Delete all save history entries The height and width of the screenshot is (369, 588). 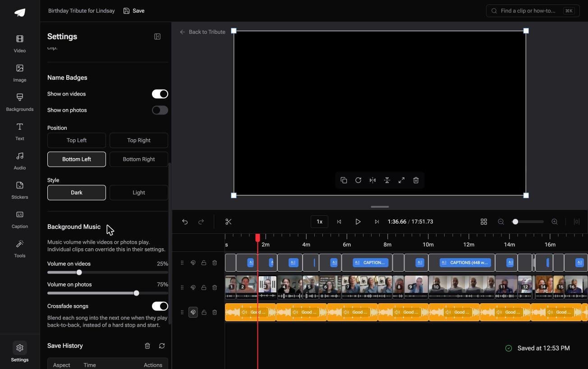tap(147, 346)
